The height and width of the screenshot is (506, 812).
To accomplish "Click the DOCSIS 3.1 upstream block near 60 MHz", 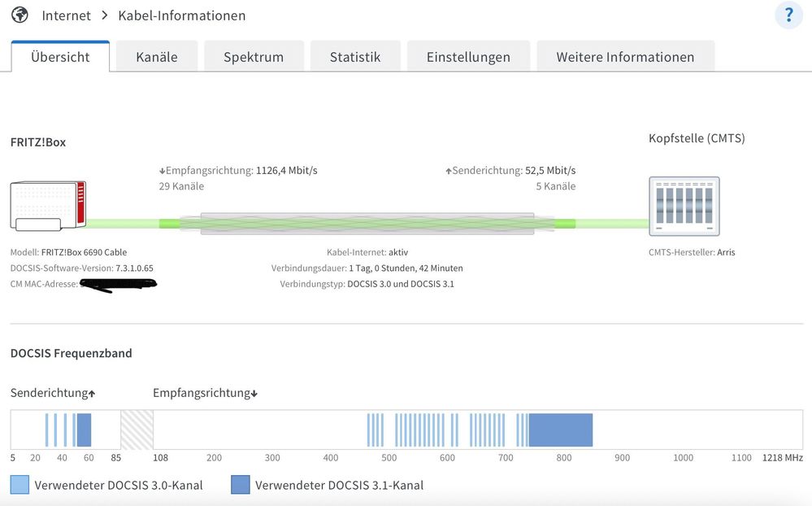I will click(84, 430).
